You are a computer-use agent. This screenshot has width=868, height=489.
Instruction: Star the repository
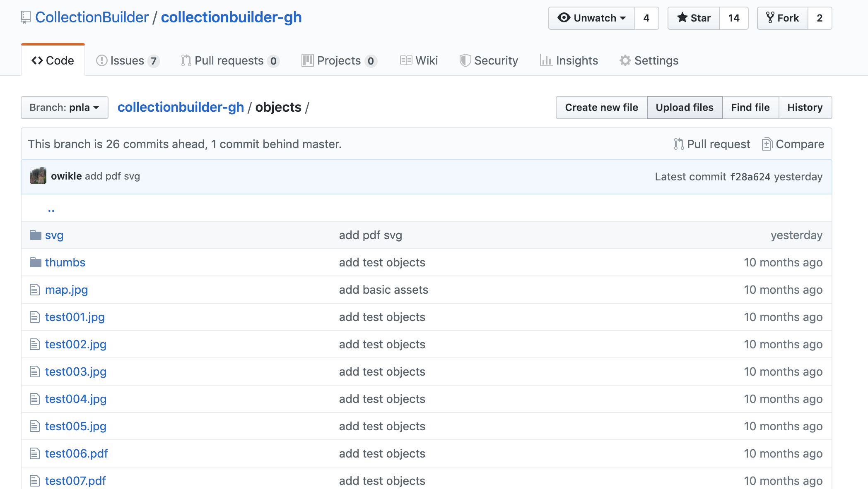pos(694,18)
